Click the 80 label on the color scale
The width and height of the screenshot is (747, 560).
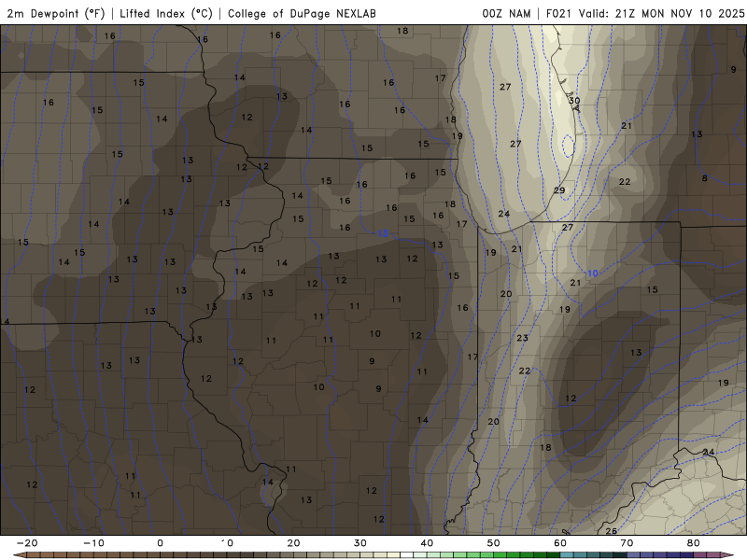(694, 543)
